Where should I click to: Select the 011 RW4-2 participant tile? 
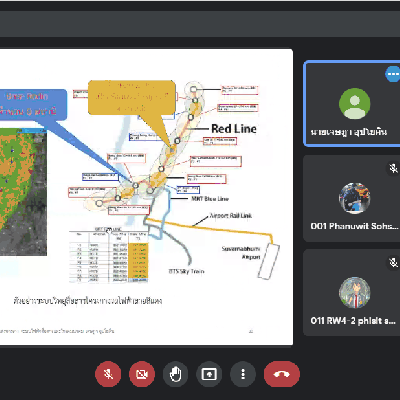click(352, 292)
